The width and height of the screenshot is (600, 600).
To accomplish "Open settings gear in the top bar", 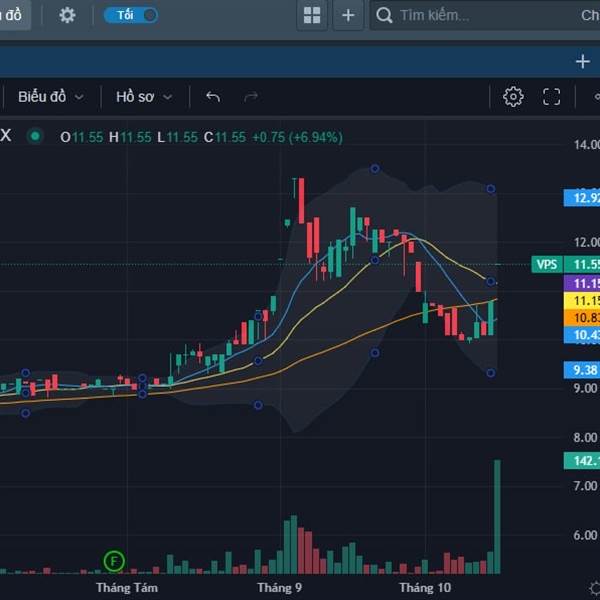I will [x=67, y=15].
